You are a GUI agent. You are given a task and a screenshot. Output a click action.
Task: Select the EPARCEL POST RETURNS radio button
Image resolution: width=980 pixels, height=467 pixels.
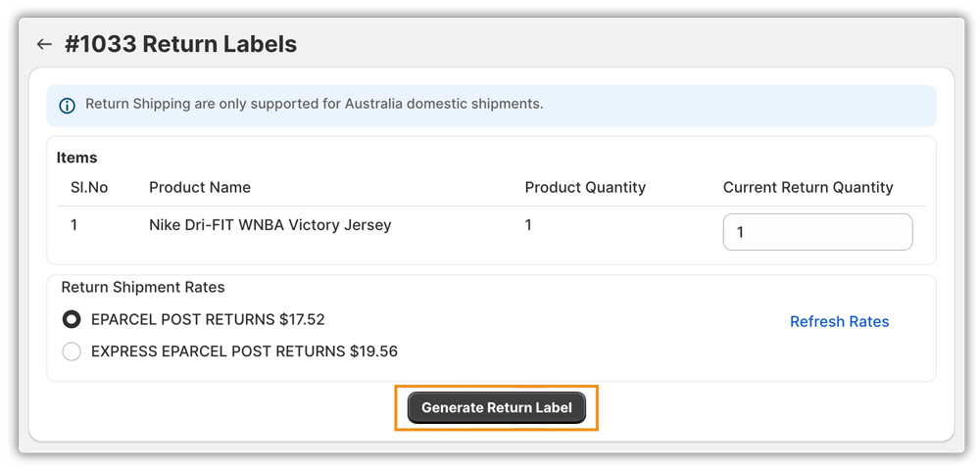[x=72, y=319]
